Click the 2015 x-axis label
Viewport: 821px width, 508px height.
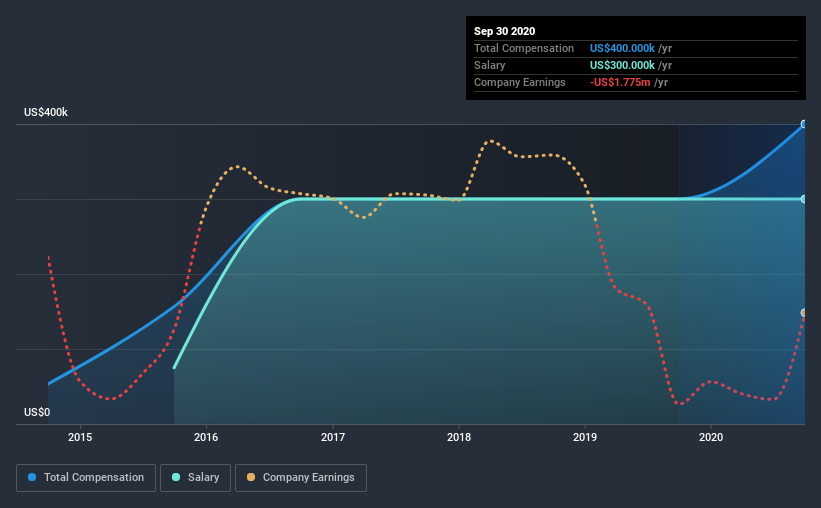(x=80, y=437)
